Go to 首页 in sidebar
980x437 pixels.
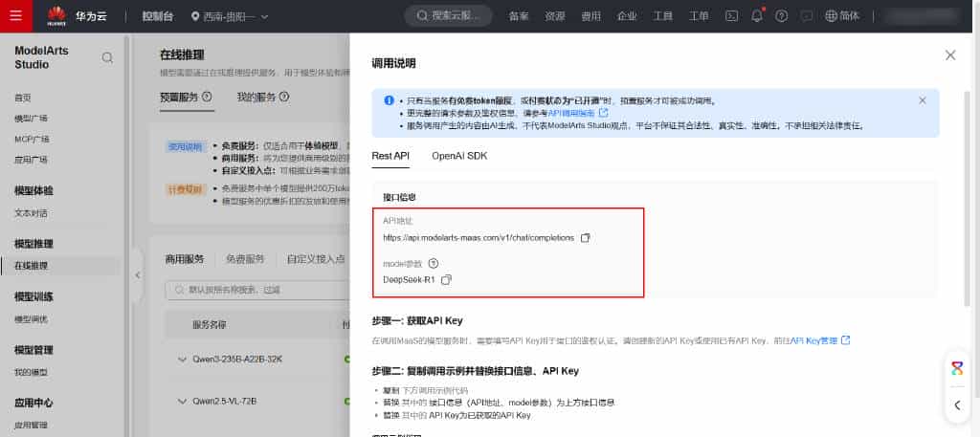23,98
